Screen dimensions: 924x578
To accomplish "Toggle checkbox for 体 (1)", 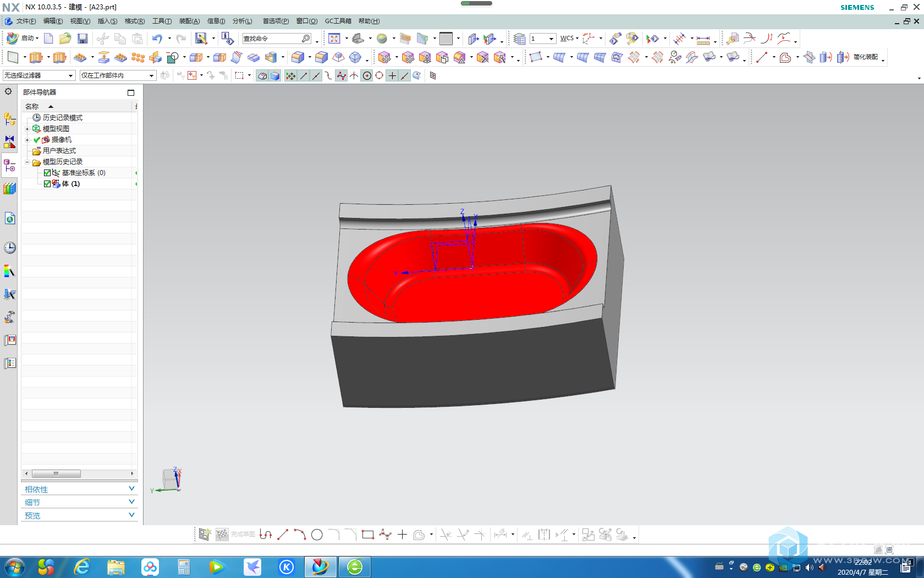I will (47, 184).
